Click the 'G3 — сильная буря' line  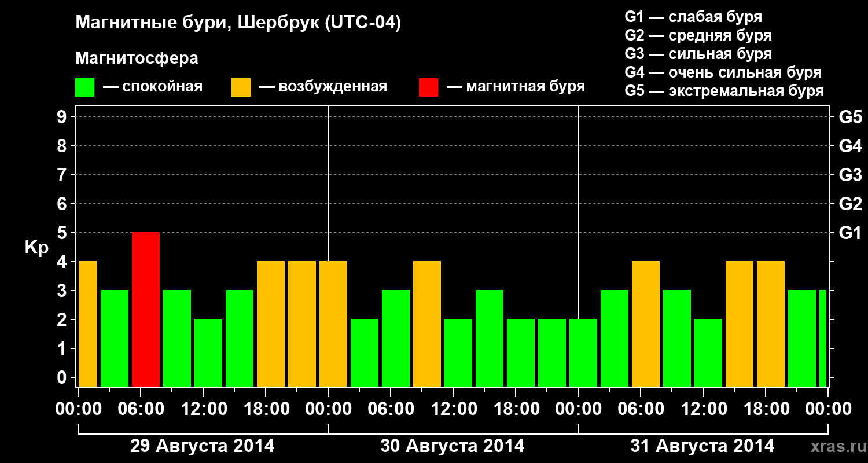pyautogui.click(x=698, y=54)
